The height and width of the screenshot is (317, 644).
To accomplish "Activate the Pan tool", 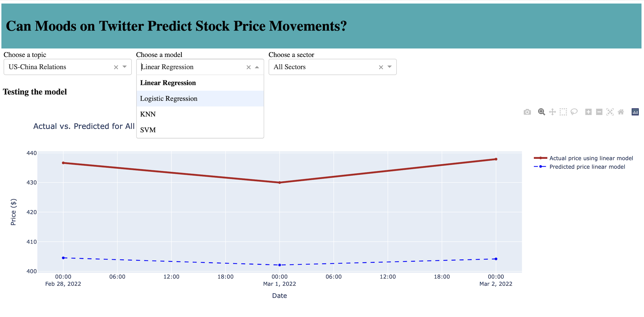I will (552, 112).
